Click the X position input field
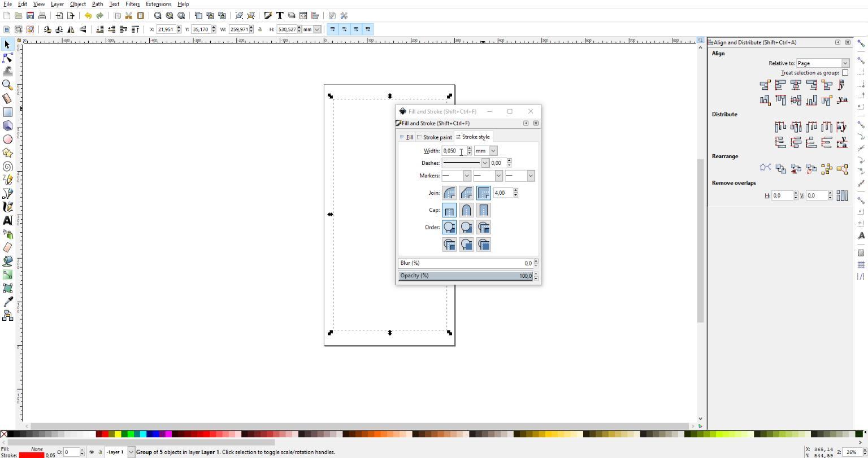The height and width of the screenshot is (458, 868). [x=166, y=29]
